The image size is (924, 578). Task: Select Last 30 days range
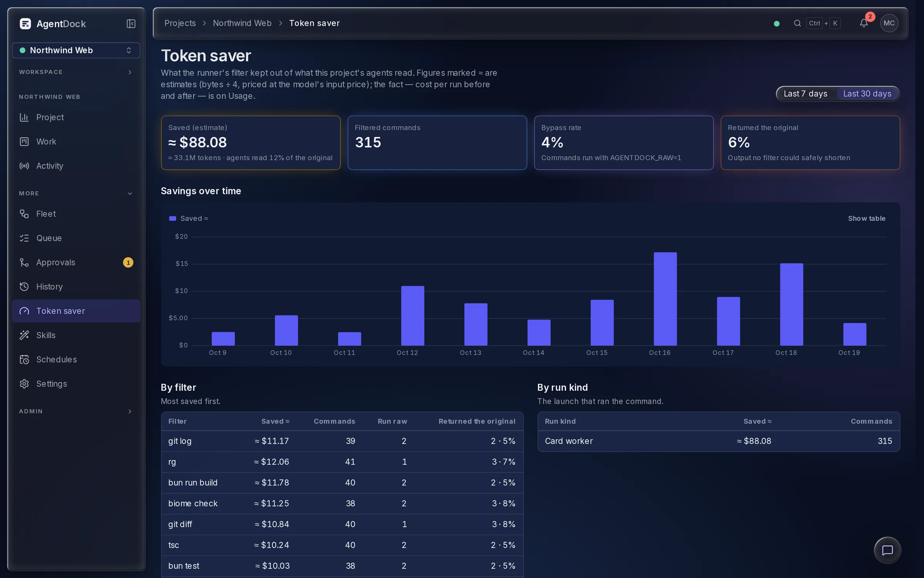867,94
